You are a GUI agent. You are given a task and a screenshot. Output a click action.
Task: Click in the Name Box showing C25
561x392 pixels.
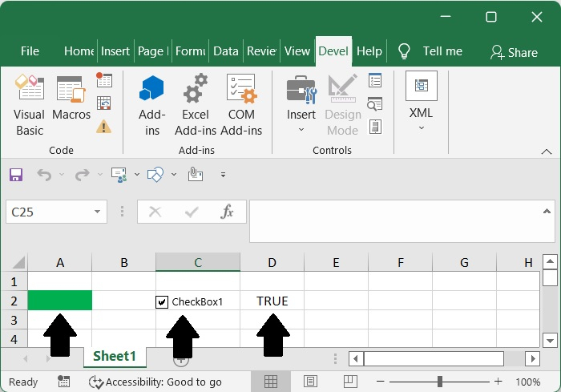pyautogui.click(x=50, y=212)
